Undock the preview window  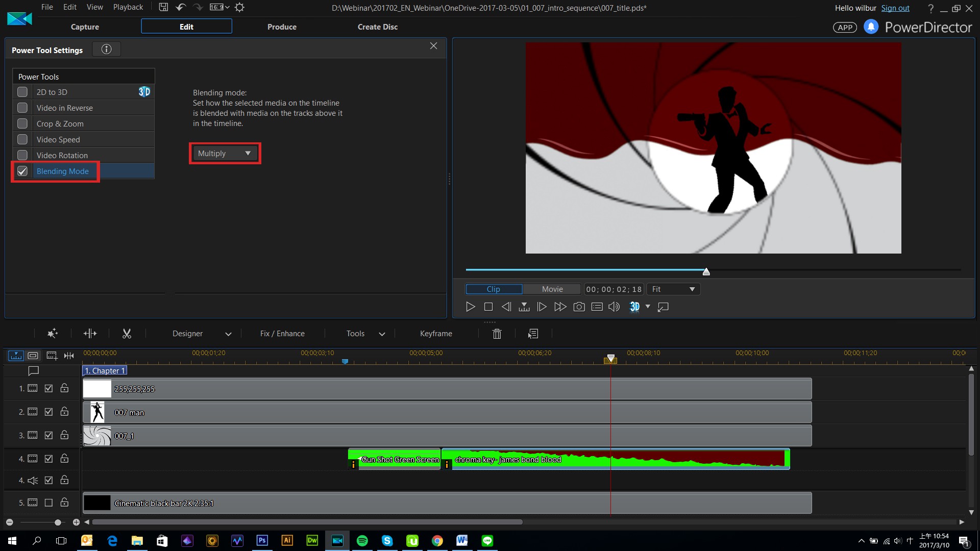(663, 307)
